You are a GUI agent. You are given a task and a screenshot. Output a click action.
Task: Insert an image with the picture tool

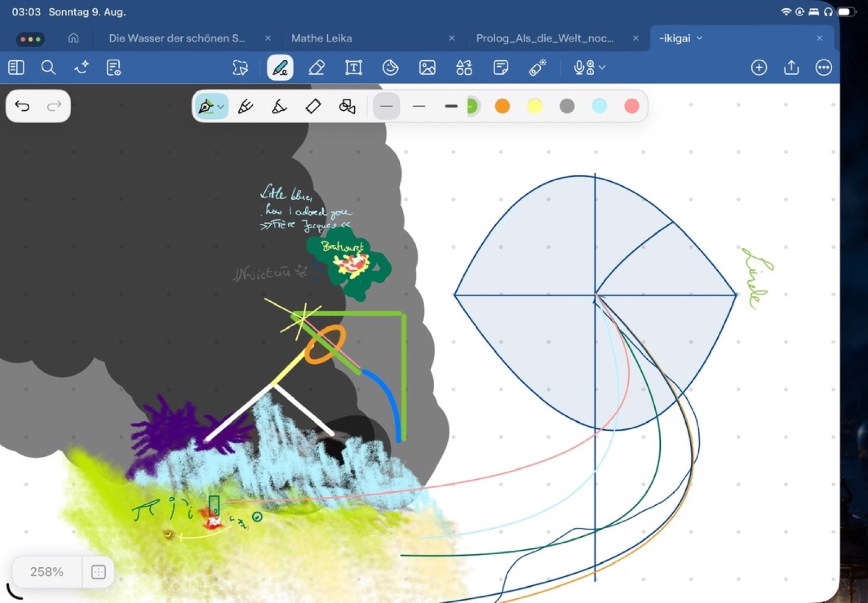tap(427, 67)
